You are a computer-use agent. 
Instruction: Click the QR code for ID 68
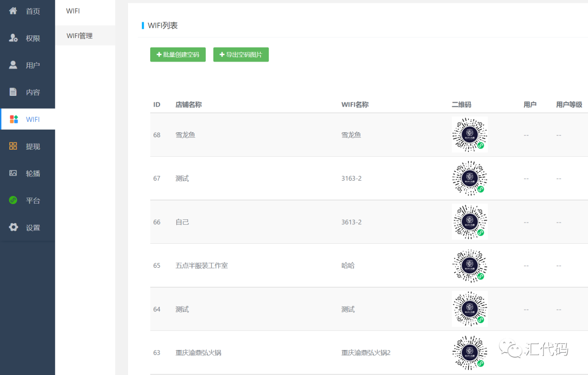pyautogui.click(x=469, y=134)
